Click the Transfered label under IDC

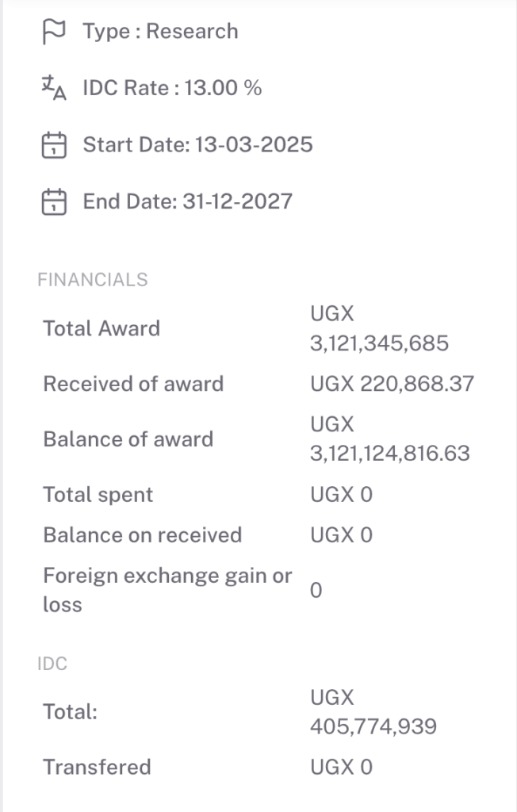point(97,767)
